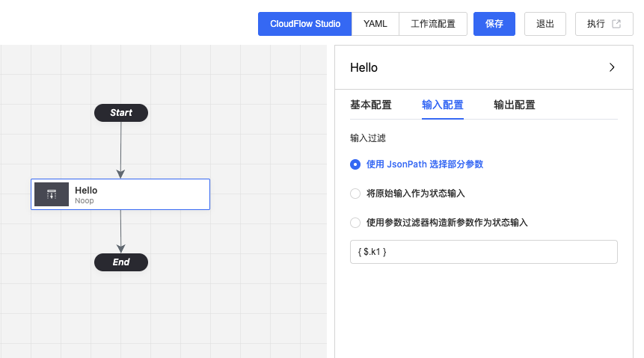The image size is (644, 358).
Task: Select the End node in the canvas
Action: point(121,262)
